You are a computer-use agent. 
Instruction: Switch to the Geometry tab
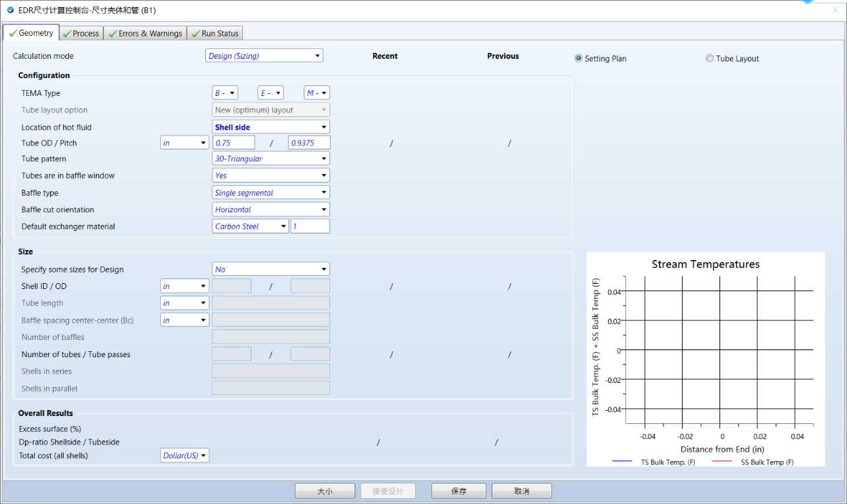(31, 33)
